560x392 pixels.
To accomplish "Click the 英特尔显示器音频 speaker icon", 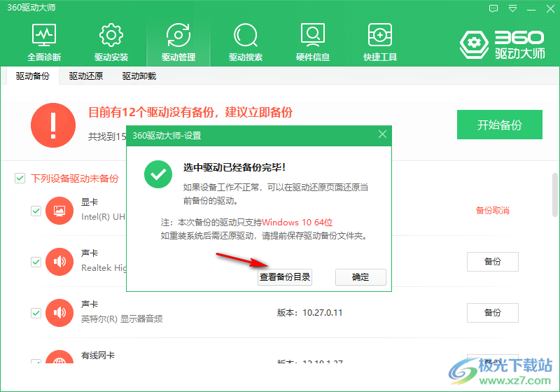I will [59, 313].
